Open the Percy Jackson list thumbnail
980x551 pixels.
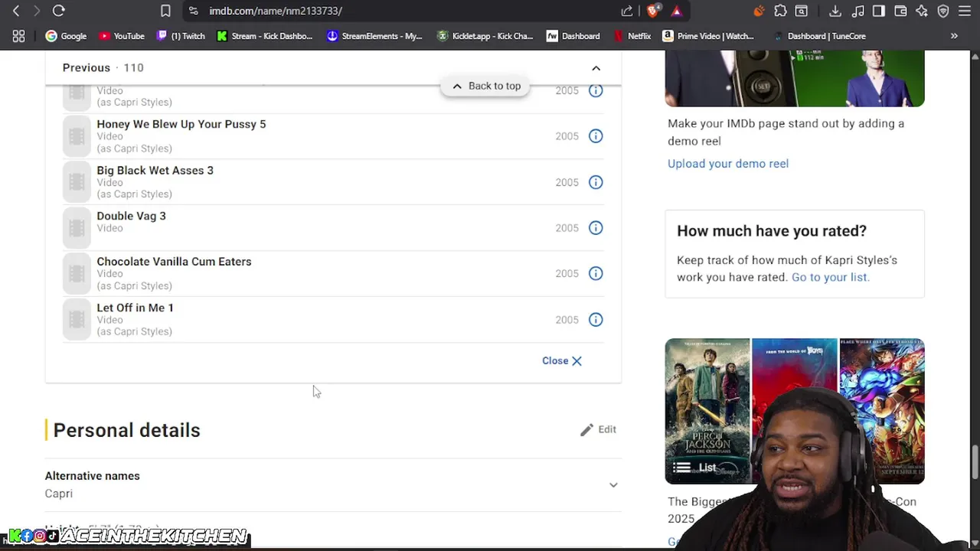click(707, 411)
